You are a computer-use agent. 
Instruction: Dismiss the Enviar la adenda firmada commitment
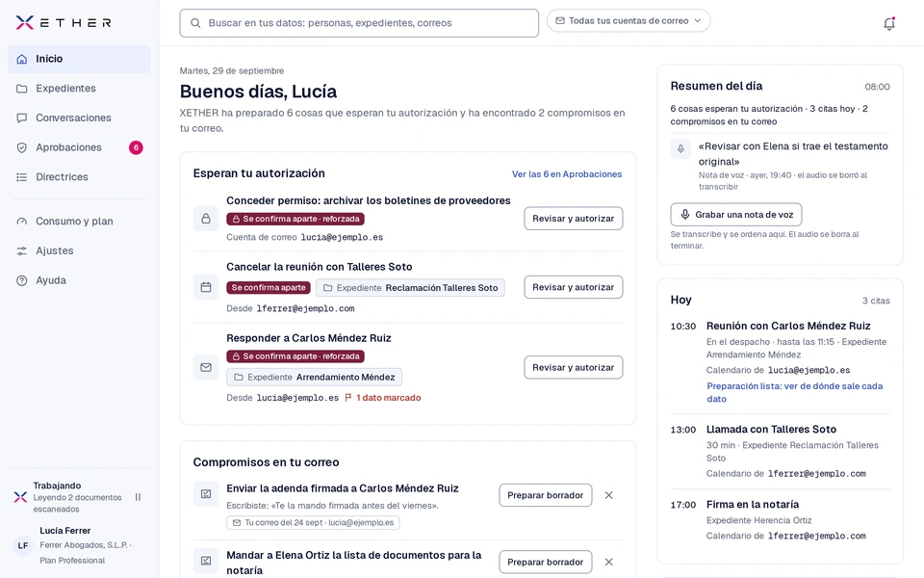pyautogui.click(x=608, y=495)
